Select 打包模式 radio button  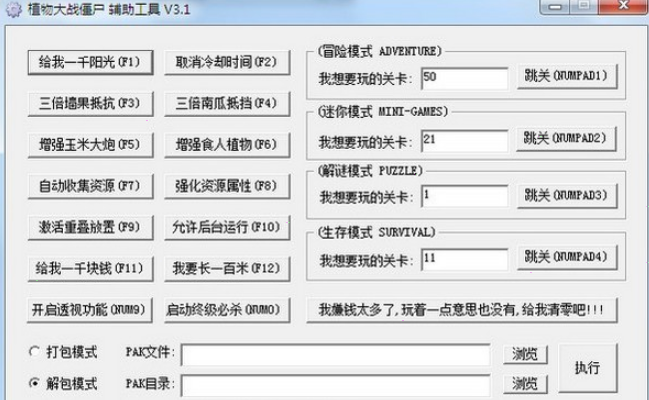tap(36, 353)
